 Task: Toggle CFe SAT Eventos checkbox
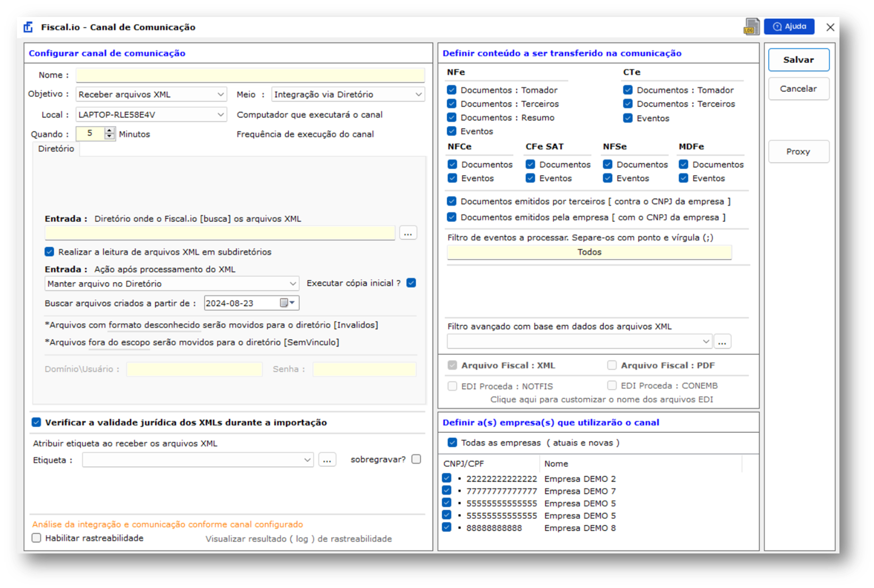pyautogui.click(x=530, y=178)
